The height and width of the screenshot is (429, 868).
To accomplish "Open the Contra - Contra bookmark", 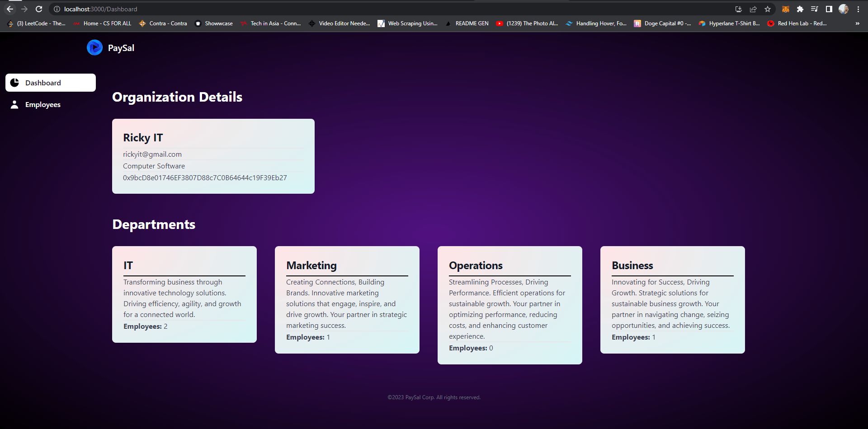I will (163, 23).
